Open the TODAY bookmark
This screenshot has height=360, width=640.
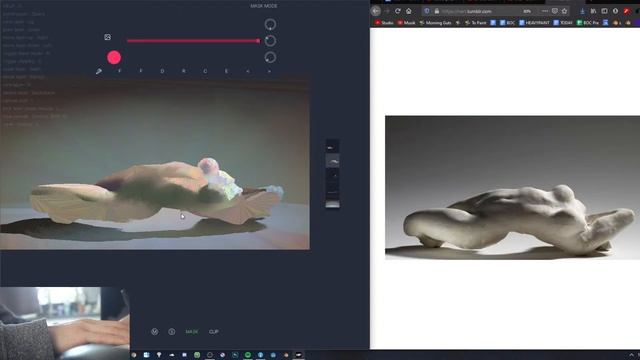(x=563, y=23)
